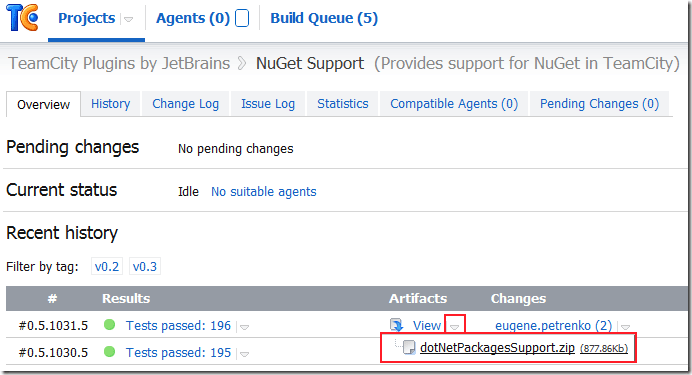
Task: Click breadcrumb arrow after TeamCity Plugins by JetBrains
Action: click(242, 64)
